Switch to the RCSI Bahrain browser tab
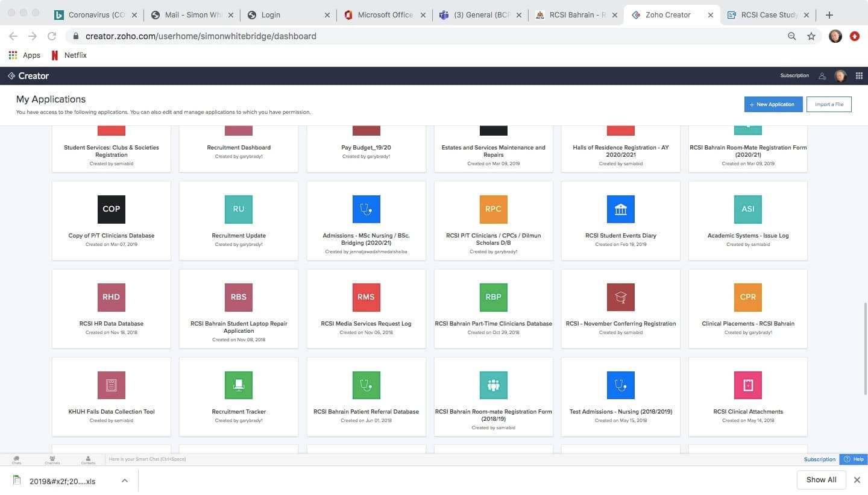The image size is (868, 495). (577, 14)
